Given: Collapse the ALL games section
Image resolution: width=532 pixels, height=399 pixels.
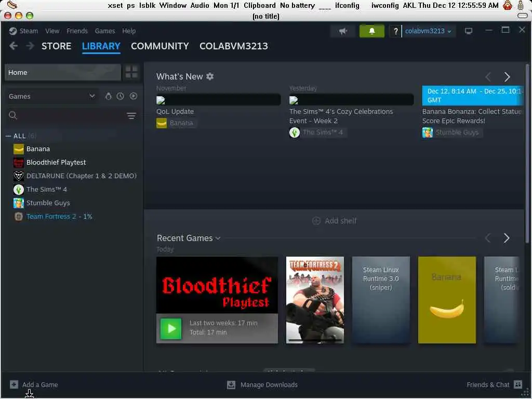Looking at the screenshot, I should [x=8, y=136].
